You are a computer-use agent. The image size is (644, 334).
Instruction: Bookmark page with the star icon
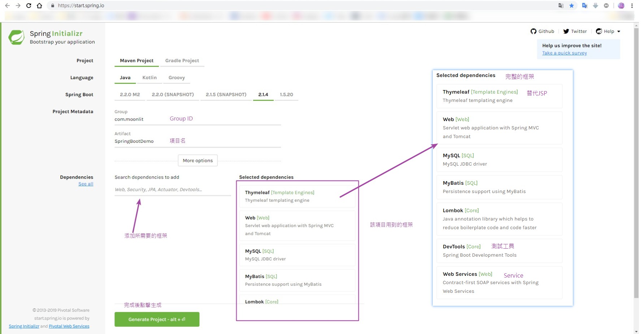point(571,5)
